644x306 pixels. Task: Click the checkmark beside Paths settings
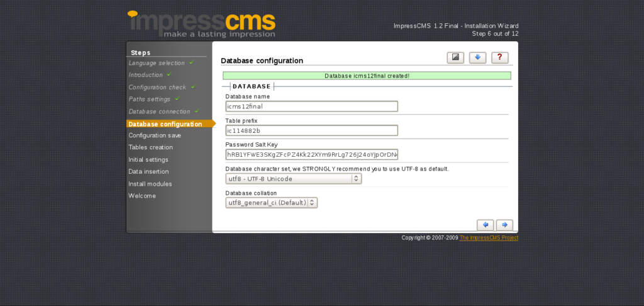click(x=177, y=99)
